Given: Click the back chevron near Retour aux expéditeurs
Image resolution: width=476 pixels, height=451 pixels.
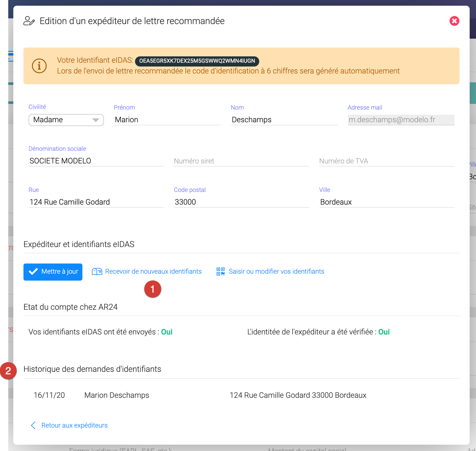Looking at the screenshot, I should [x=33, y=425].
